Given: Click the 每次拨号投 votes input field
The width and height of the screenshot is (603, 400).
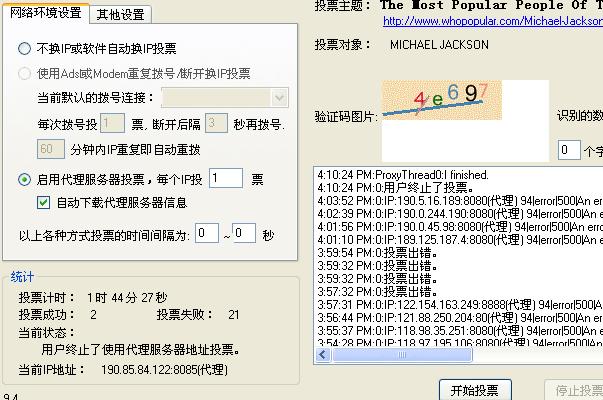Looking at the screenshot, I should pos(112,124).
